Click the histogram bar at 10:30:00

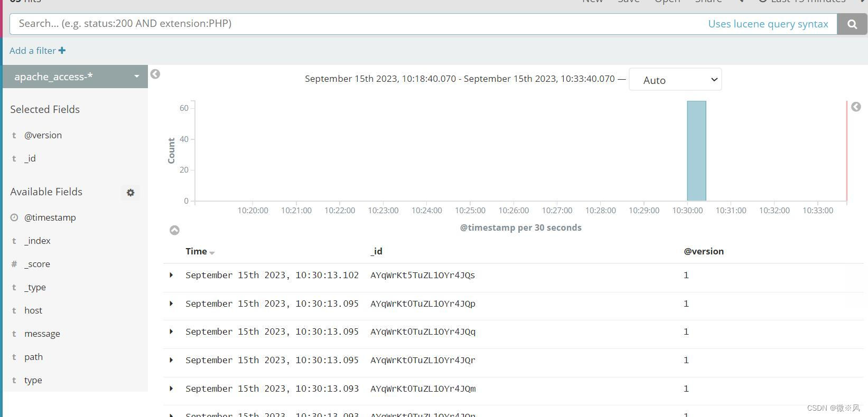click(696, 151)
